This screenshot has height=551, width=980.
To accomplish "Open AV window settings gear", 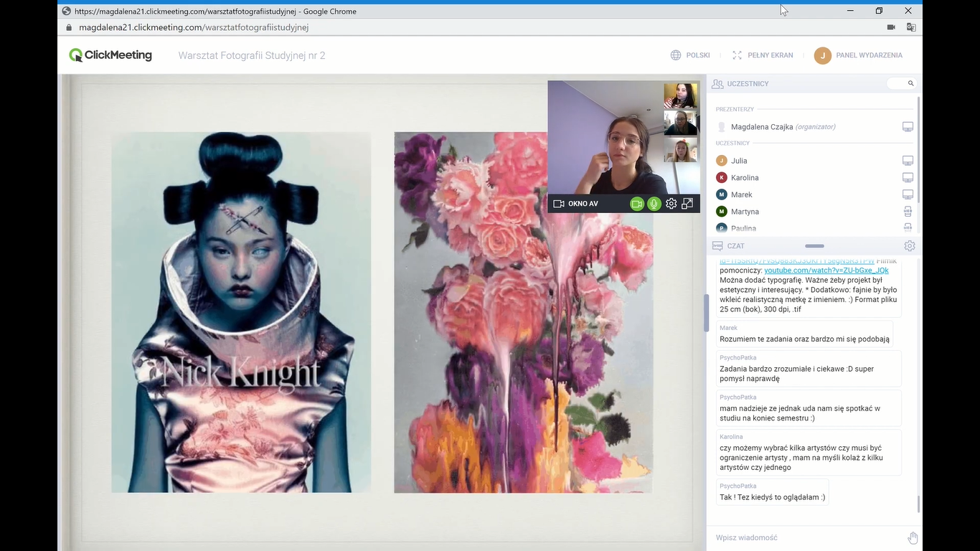I will [x=671, y=204].
